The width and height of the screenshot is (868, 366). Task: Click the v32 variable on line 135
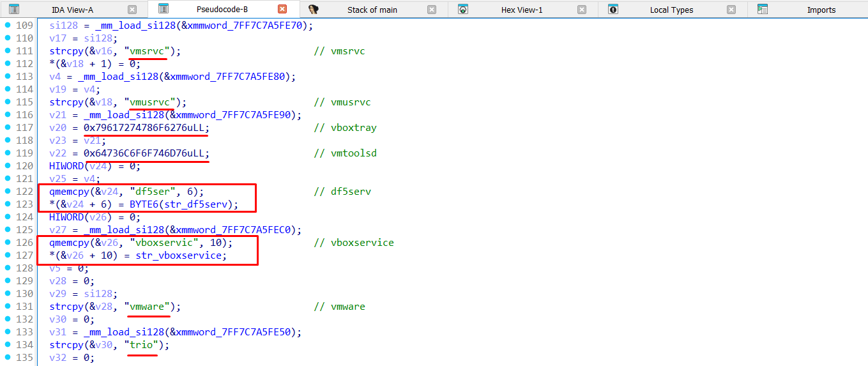(57, 358)
